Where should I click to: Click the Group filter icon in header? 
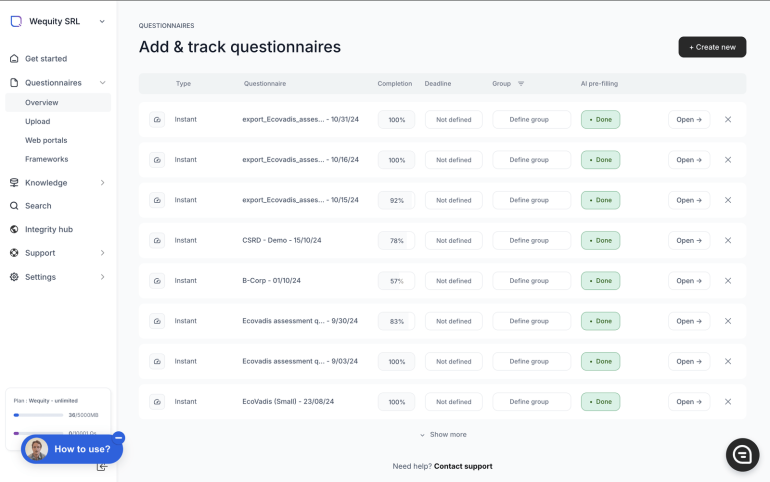(520, 84)
